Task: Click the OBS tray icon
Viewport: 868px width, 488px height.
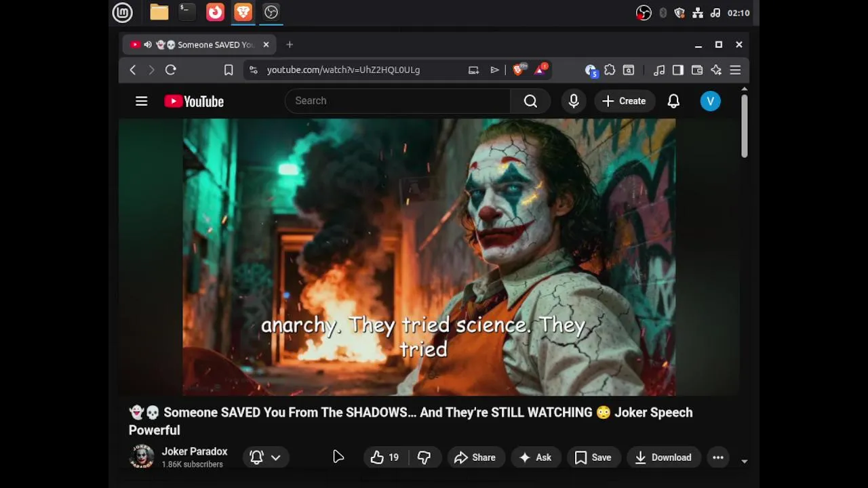Action: click(644, 13)
